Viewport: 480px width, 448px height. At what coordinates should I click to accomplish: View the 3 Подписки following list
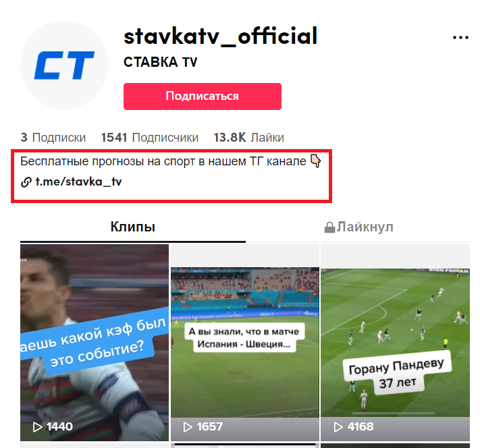[x=53, y=138]
